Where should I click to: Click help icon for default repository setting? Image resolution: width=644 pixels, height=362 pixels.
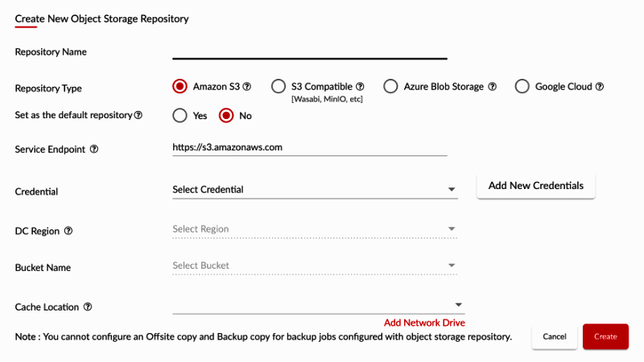click(x=138, y=115)
